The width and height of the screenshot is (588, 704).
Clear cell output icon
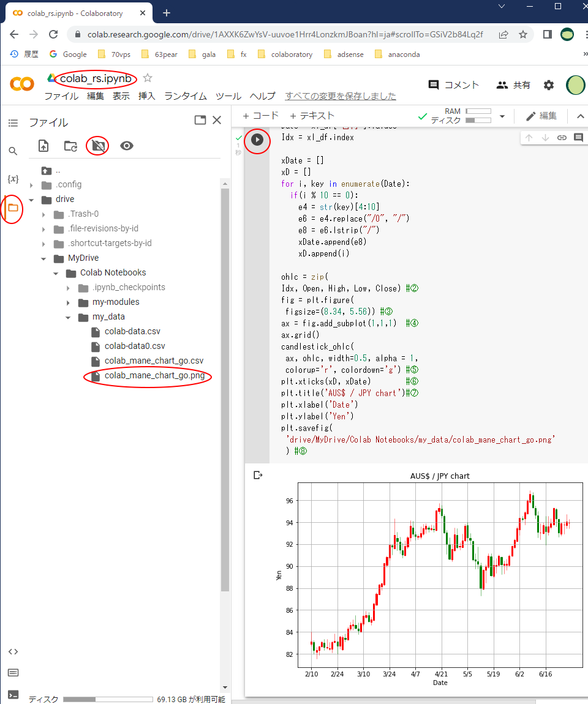[258, 475]
